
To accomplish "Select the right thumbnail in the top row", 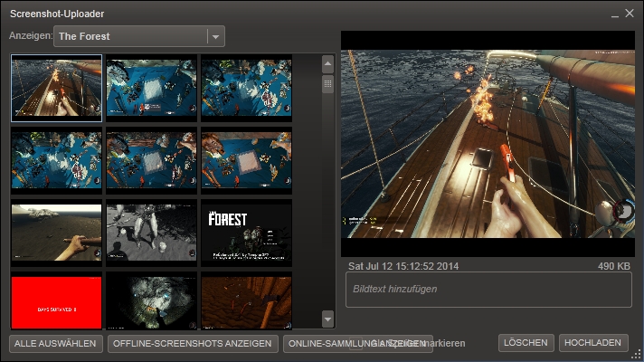I will click(x=246, y=87).
